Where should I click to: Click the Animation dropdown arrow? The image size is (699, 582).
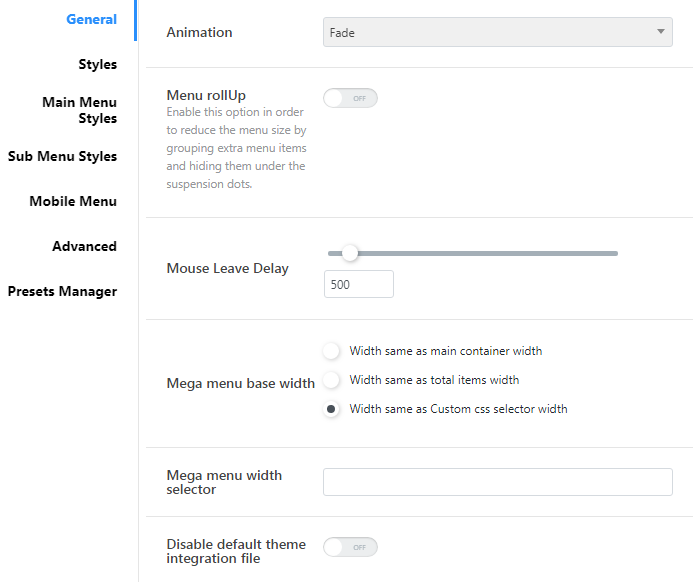[x=661, y=32]
